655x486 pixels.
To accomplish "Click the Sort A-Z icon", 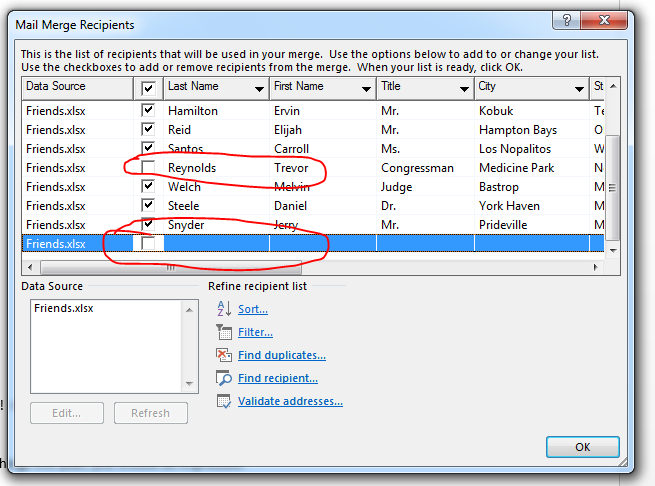I will point(224,310).
